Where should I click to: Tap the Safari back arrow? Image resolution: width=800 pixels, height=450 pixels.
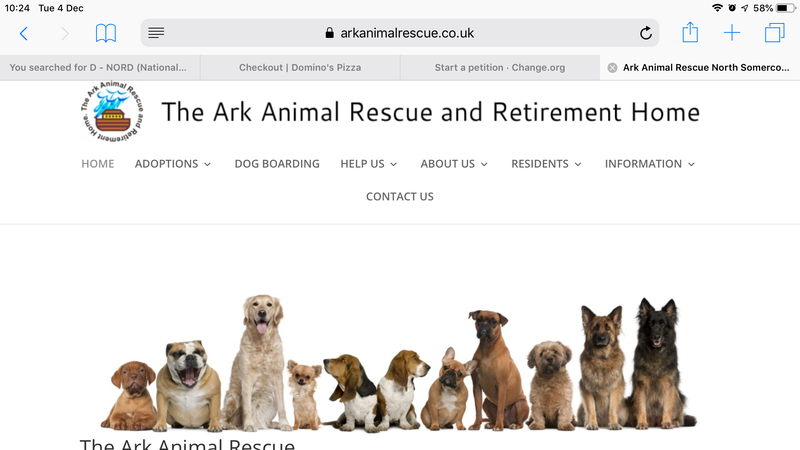tap(23, 34)
